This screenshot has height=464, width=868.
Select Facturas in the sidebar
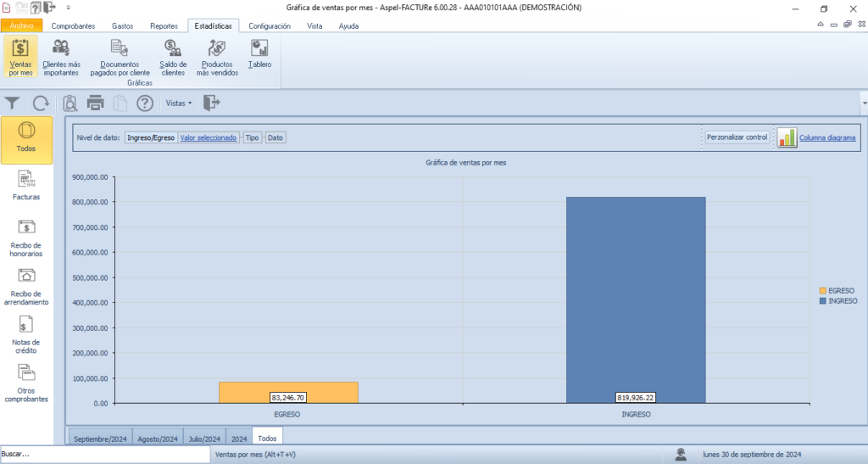[x=26, y=185]
